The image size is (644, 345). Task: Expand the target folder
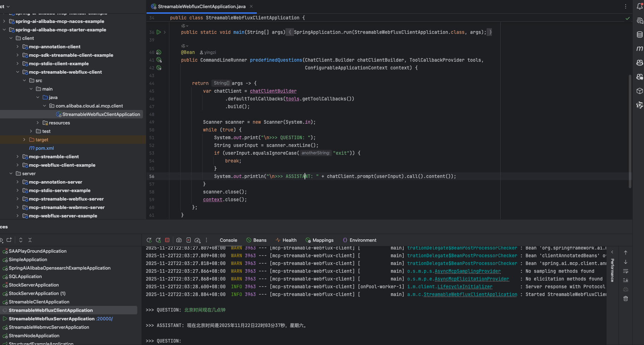click(24, 140)
